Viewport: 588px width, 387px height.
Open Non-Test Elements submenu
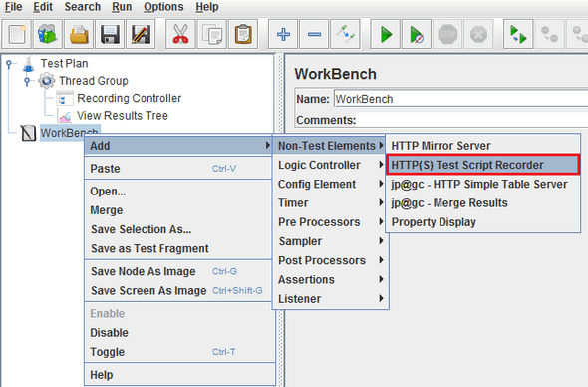pos(330,146)
